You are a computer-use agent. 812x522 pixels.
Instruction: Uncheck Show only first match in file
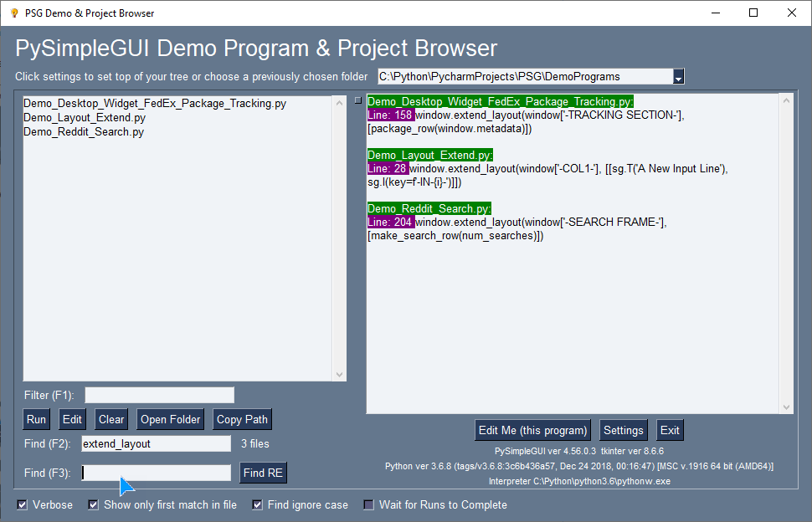(x=92, y=504)
